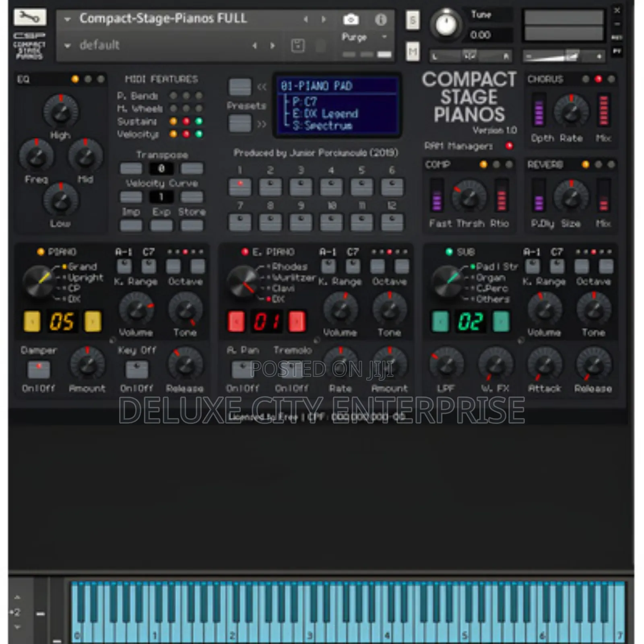The image size is (644, 644).
Task: Click yellow previous piano sample button
Action: click(32, 321)
